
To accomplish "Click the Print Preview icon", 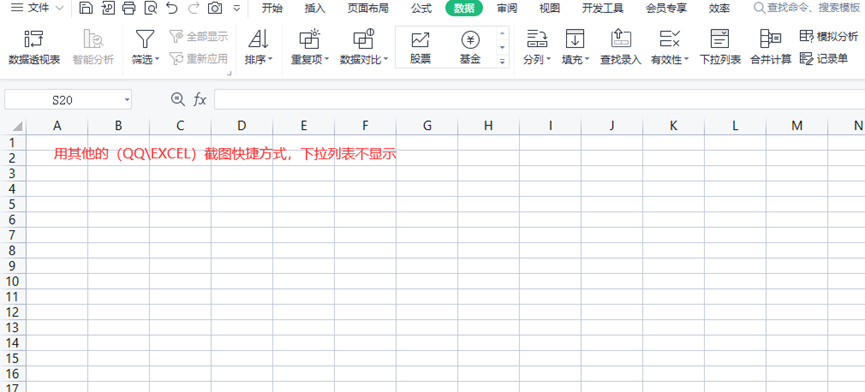I will (151, 8).
